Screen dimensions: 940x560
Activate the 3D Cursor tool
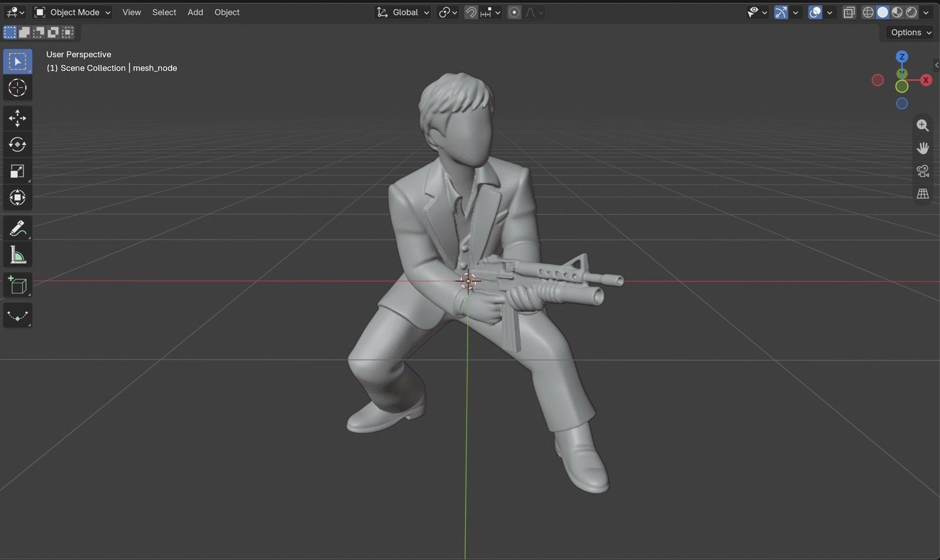(18, 88)
